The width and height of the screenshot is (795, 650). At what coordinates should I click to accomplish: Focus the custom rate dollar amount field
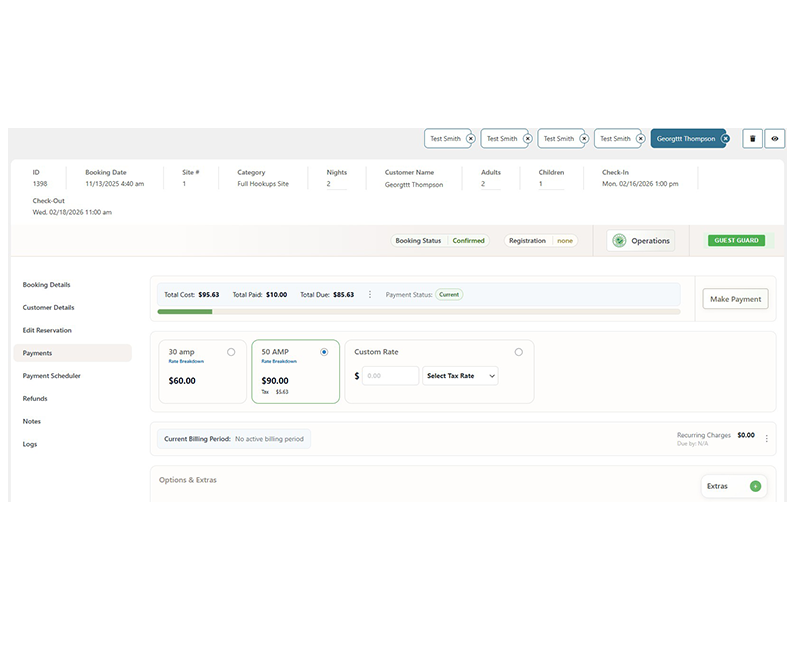click(x=391, y=376)
